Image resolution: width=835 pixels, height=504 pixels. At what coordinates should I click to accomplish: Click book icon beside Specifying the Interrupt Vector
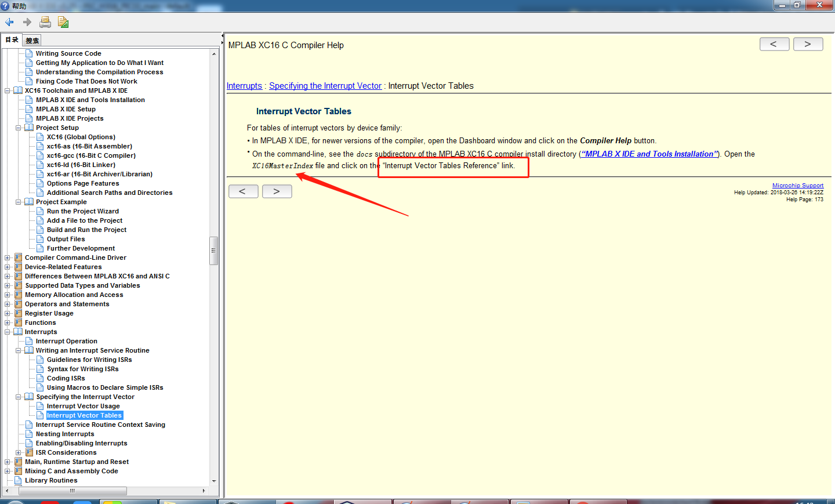pyautogui.click(x=29, y=397)
